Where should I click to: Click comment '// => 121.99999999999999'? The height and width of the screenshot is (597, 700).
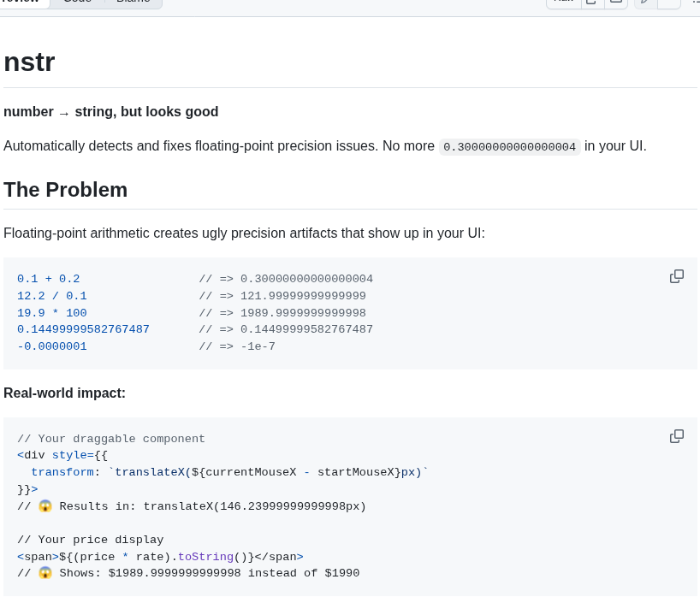pyautogui.click(x=282, y=296)
